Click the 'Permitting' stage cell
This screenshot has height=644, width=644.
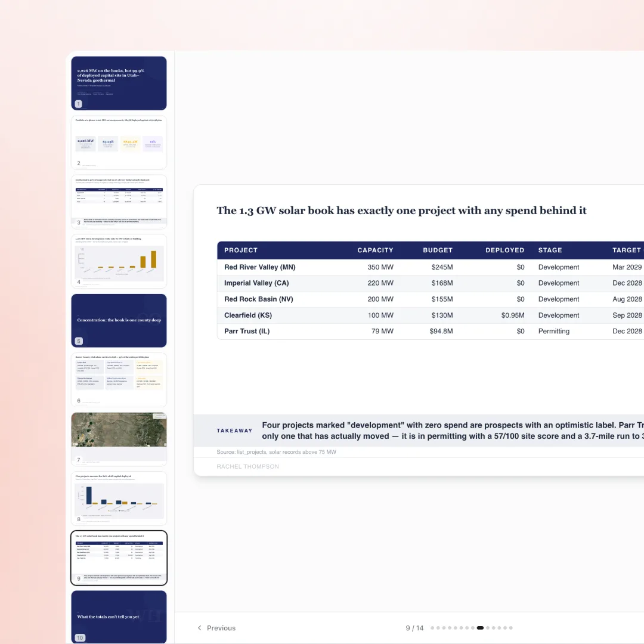point(553,331)
